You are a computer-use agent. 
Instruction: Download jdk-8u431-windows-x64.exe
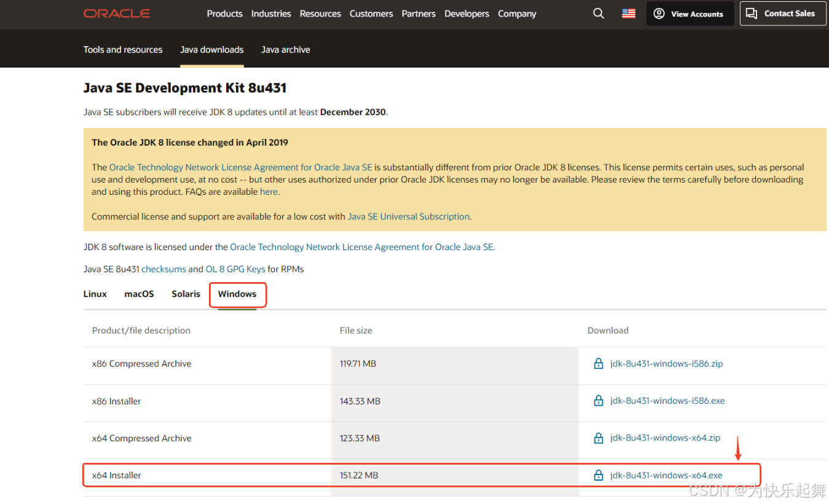(x=666, y=476)
